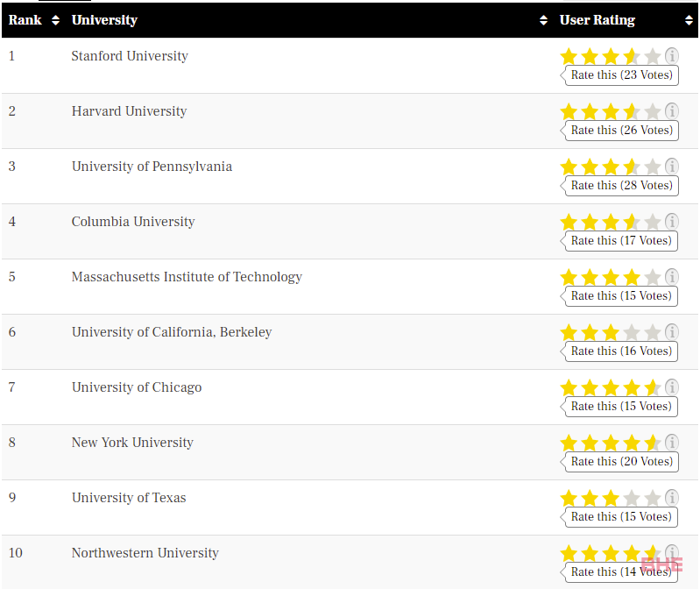The height and width of the screenshot is (589, 700).
Task: Rate Massachusetts Institute of Technology (15 Votes)
Action: coord(621,296)
